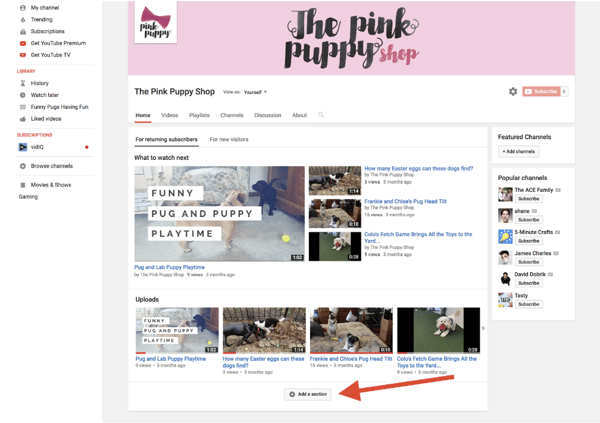Click the Uploads section heading

(147, 299)
